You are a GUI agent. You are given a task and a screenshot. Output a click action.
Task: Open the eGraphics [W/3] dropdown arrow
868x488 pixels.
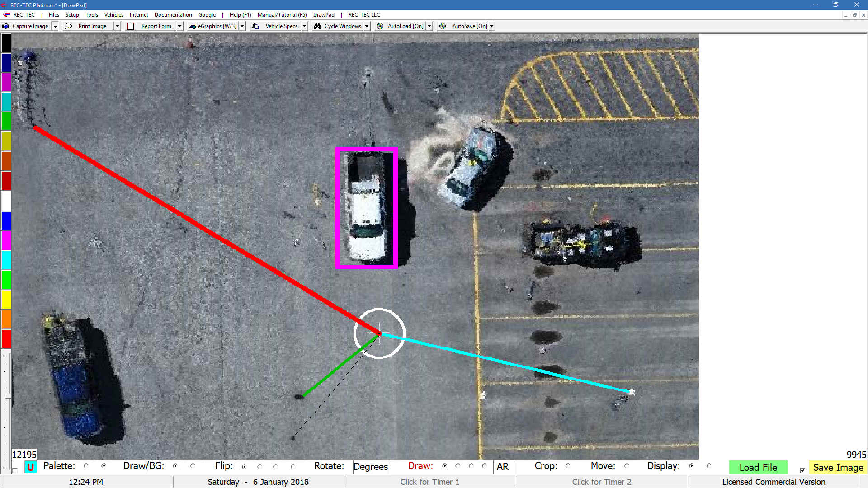(x=242, y=26)
